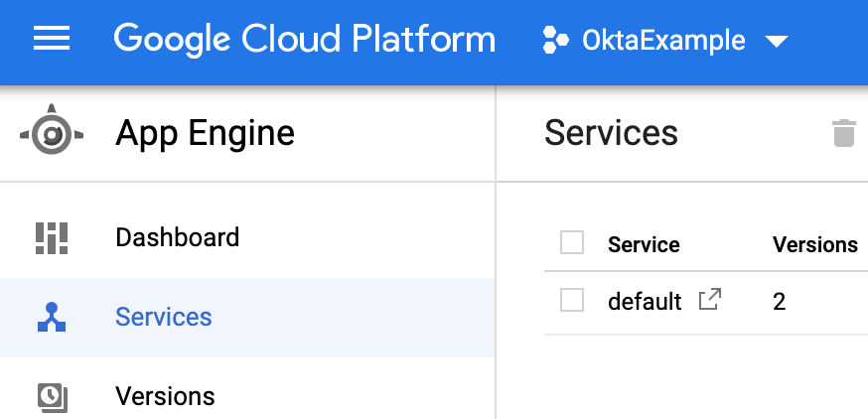Click the version count 2 for default
Screen dimensions: 868x419
click(779, 301)
